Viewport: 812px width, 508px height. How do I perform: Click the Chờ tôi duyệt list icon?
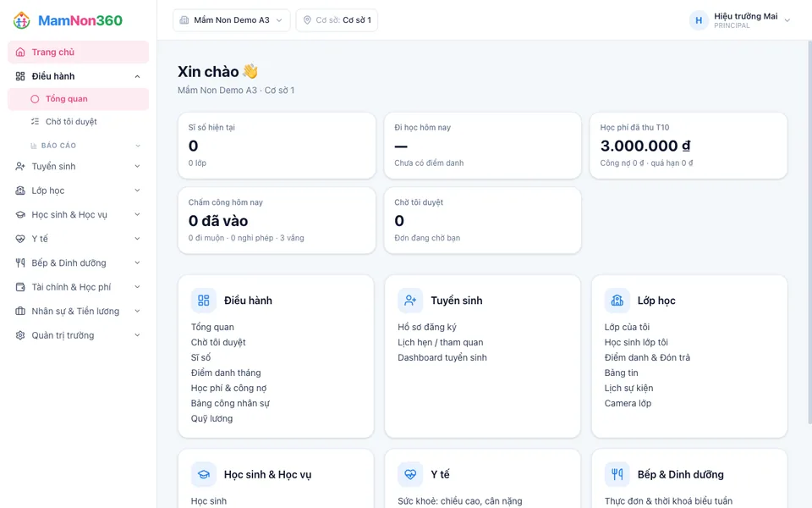pos(35,122)
